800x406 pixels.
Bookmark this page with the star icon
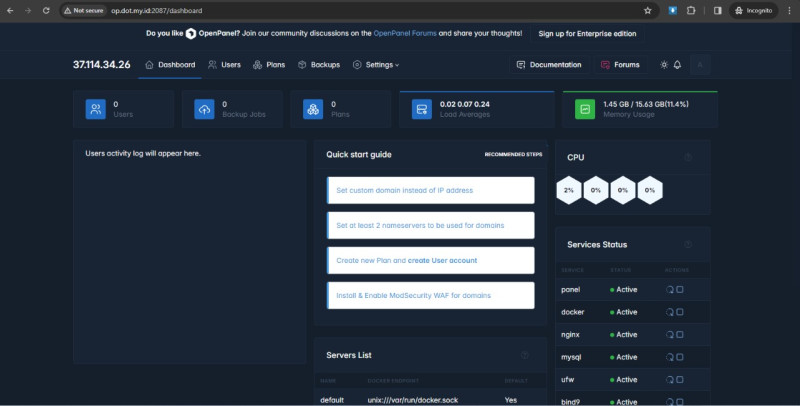pyautogui.click(x=648, y=10)
